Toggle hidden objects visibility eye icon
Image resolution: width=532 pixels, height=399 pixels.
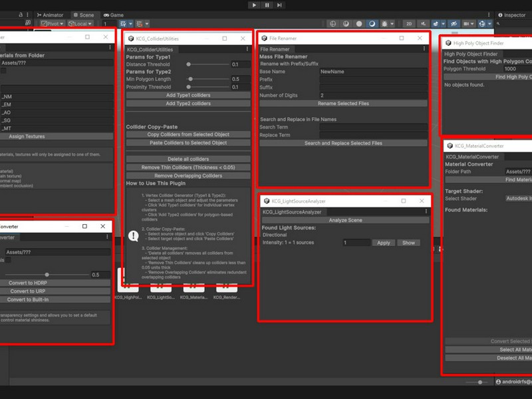click(454, 24)
